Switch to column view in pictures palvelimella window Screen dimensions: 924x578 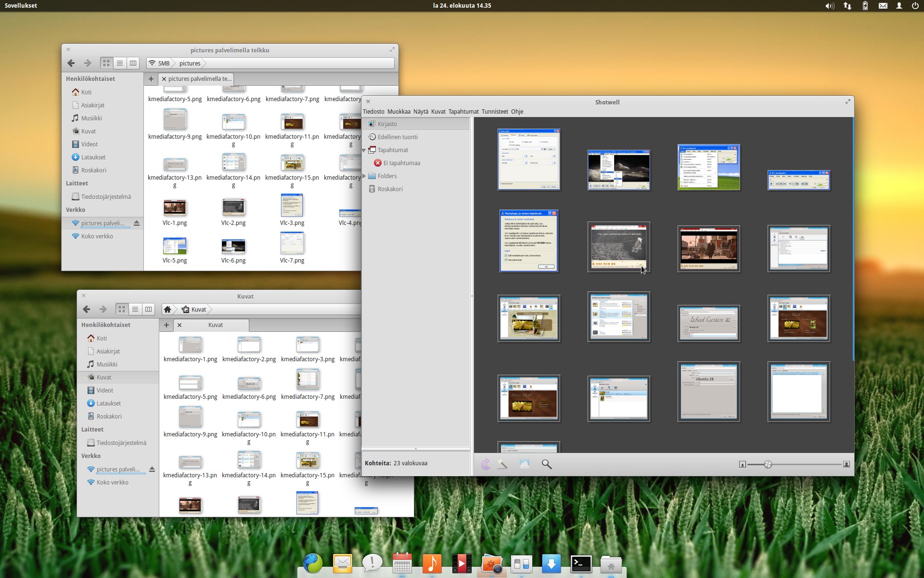(x=133, y=63)
